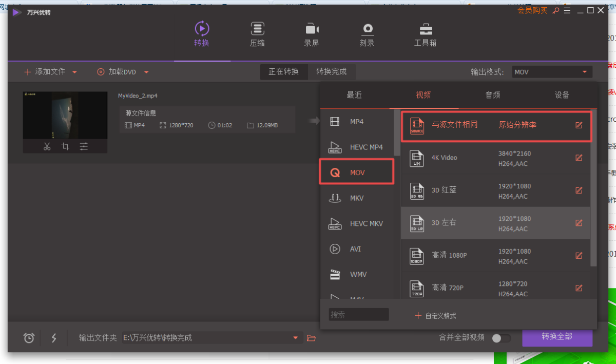Open the 刻录 burn disc section
Viewport: 616px width, 364px height.
(x=367, y=34)
